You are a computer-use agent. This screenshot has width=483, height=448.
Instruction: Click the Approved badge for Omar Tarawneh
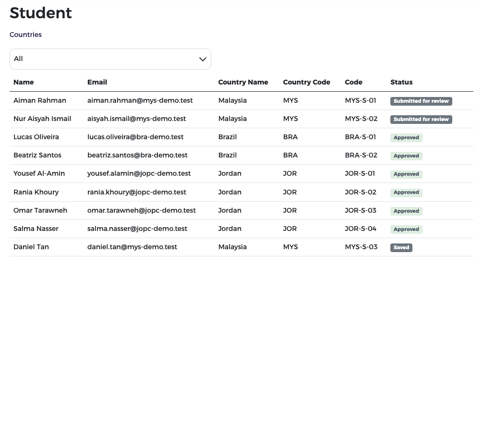click(406, 211)
